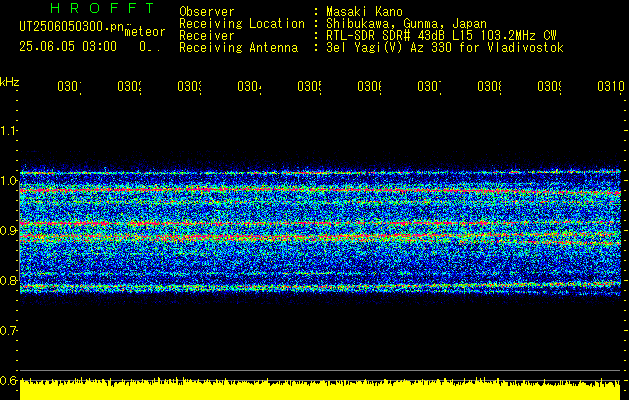This screenshot has height=400, width=629.
Task: Click the kHz axis unit label
Action: click(x=9, y=82)
